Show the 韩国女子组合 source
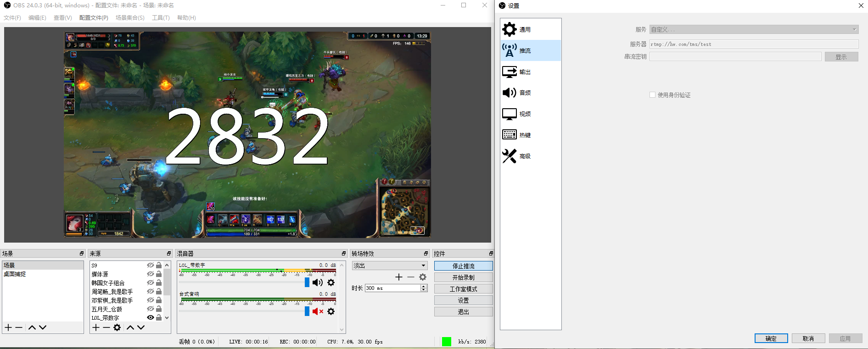 151,283
